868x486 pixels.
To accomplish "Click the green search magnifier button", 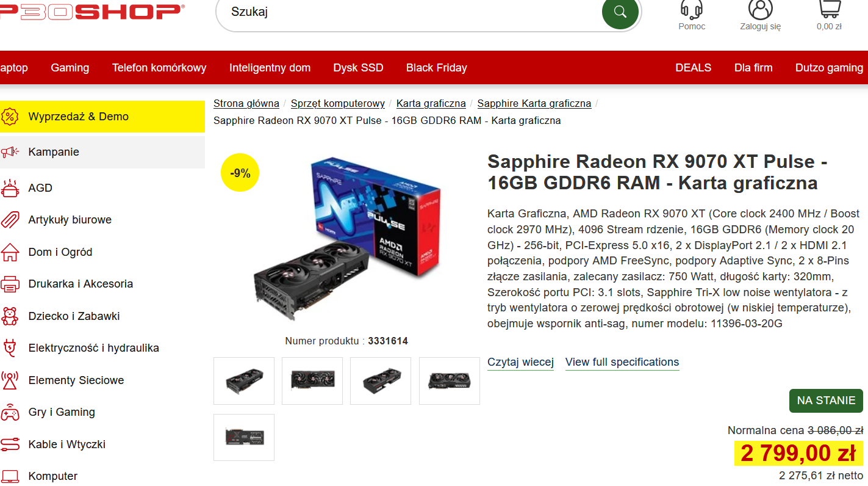I will (x=620, y=11).
